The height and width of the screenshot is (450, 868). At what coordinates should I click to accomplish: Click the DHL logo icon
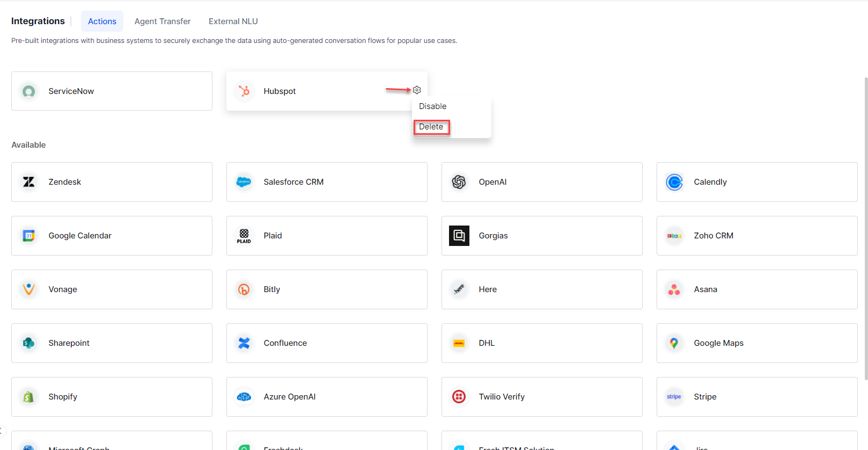(459, 343)
